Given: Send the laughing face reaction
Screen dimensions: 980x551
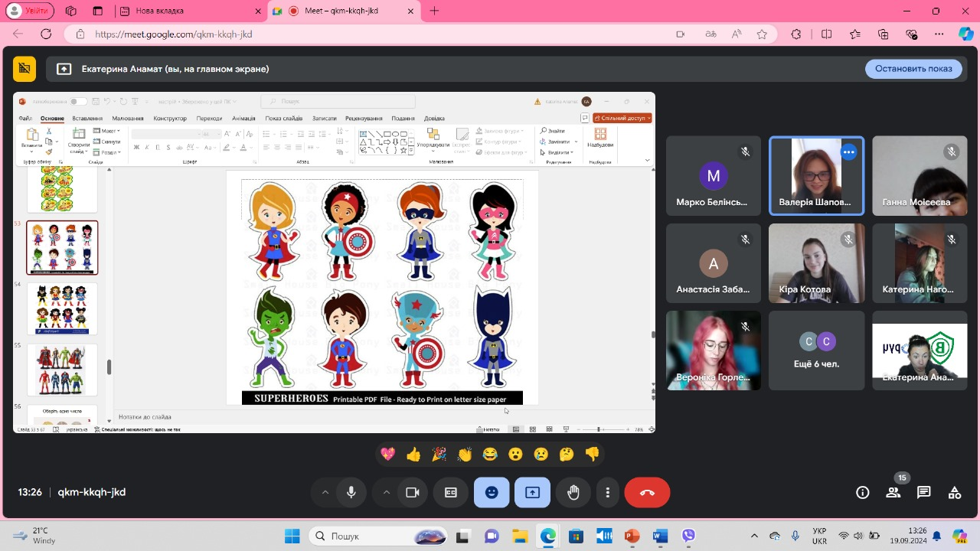Looking at the screenshot, I should point(490,454).
